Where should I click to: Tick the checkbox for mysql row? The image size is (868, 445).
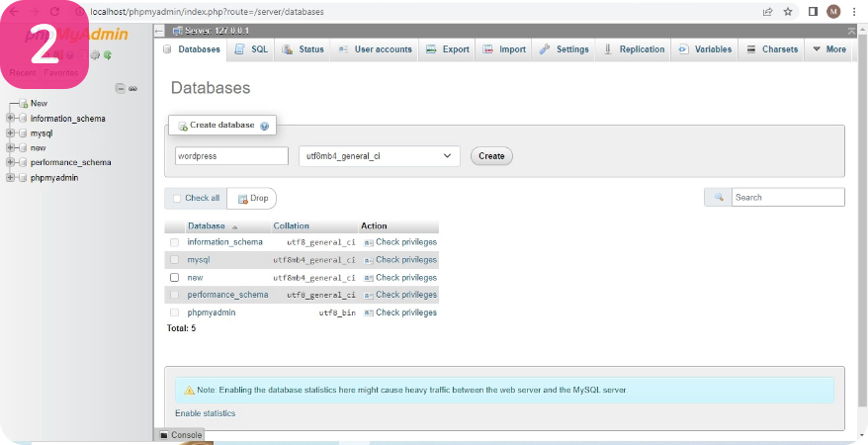[x=174, y=259]
